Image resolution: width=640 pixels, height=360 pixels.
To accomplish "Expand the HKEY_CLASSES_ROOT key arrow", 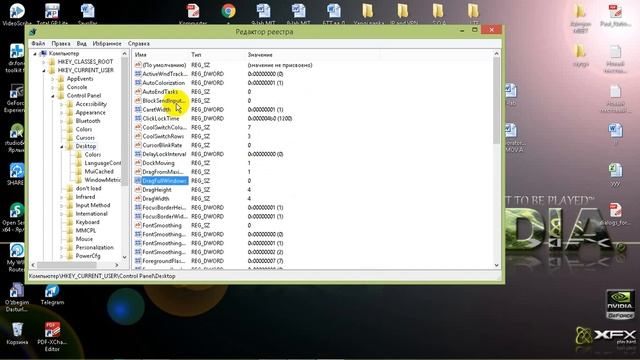I will 44,62.
